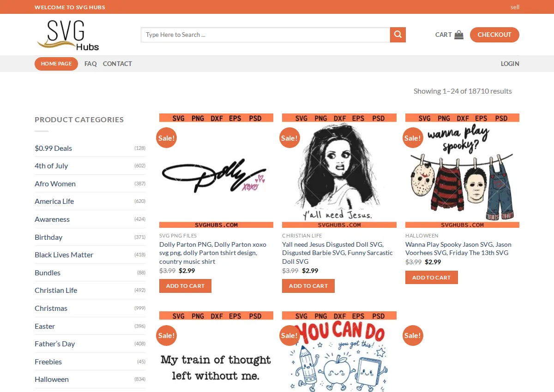Open the wanna play spooky product image
554x392 pixels.
462,171
